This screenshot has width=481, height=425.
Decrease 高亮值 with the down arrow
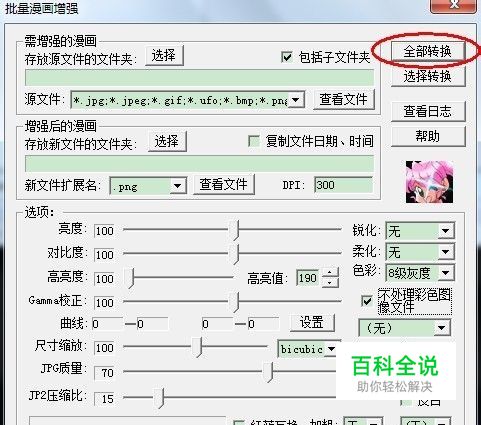coord(330,283)
